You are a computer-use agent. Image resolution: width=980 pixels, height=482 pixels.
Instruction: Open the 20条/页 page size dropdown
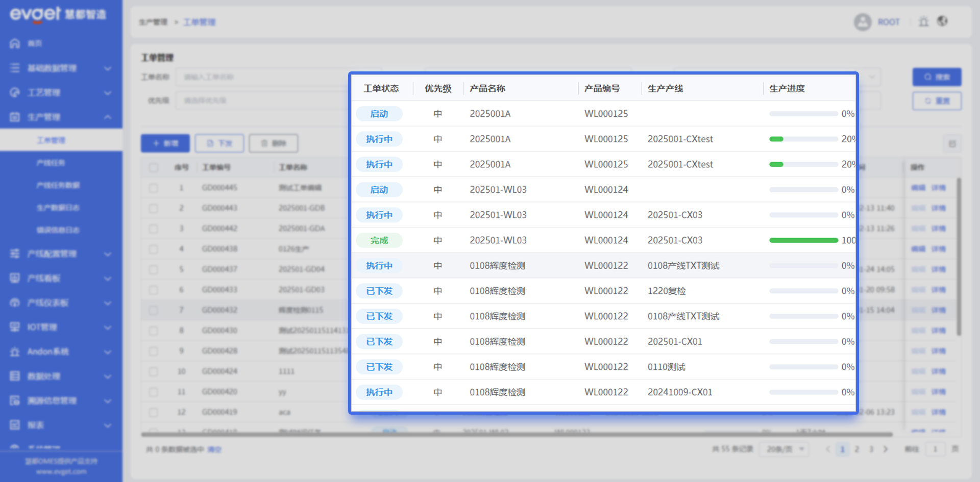point(785,449)
